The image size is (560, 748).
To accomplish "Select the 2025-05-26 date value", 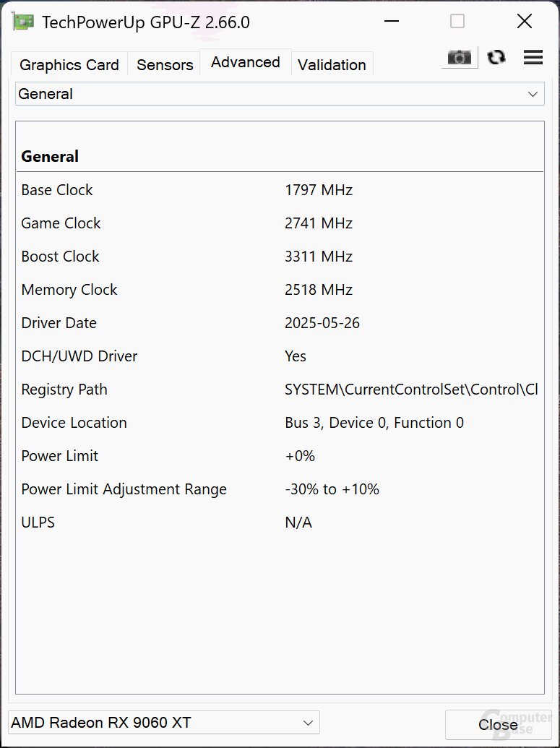I will [322, 323].
